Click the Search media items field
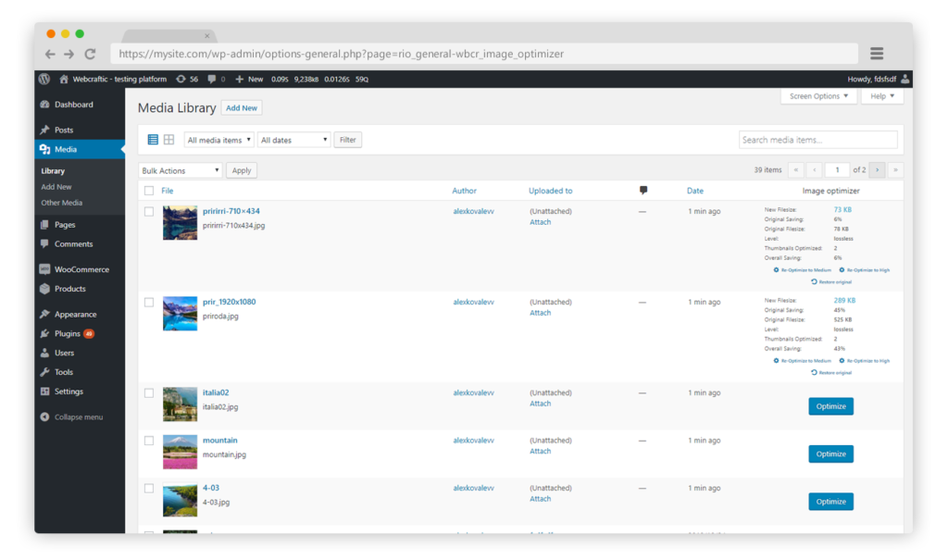This screenshot has height=560, width=948. pyautogui.click(x=817, y=140)
